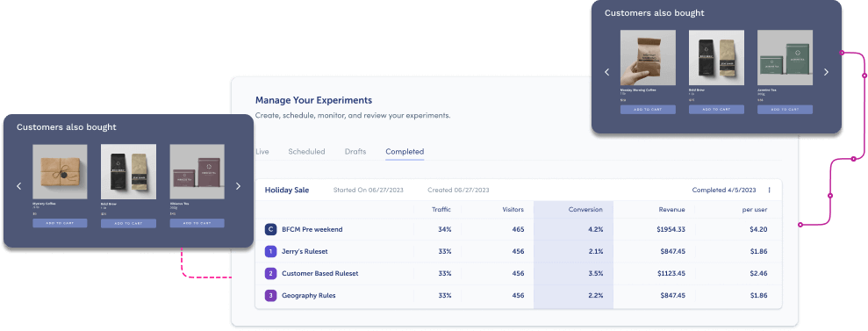
Task: Click the Conversion column header
Action: [585, 209]
